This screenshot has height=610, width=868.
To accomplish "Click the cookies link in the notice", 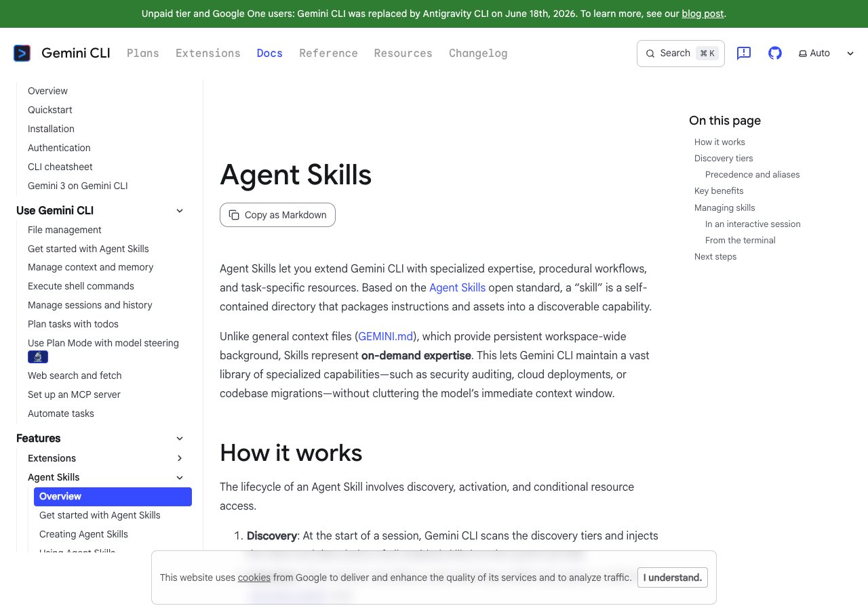I will coord(254,577).
